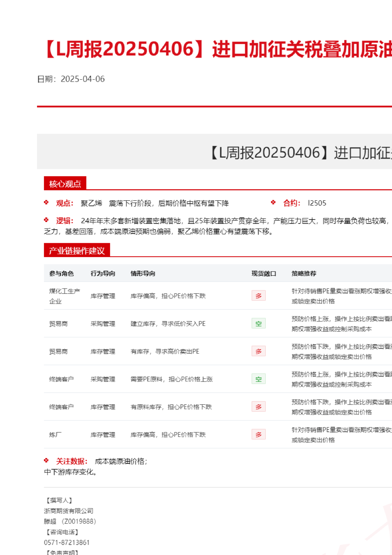Click the 多 badge in 炼厂 row
Screen dimensions: 392x555
[x=258, y=434]
